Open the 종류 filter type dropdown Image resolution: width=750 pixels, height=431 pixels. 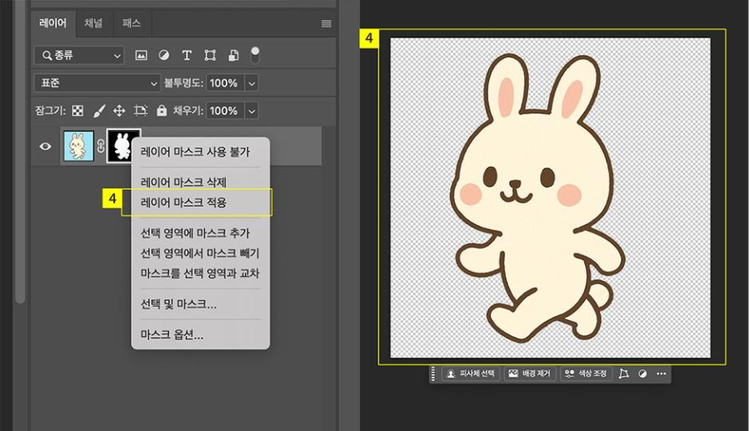(x=79, y=55)
